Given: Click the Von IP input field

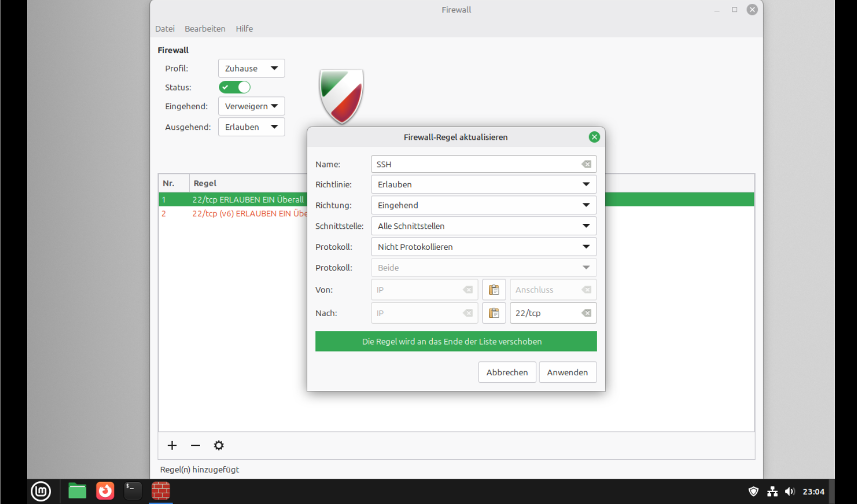Looking at the screenshot, I should click(418, 290).
